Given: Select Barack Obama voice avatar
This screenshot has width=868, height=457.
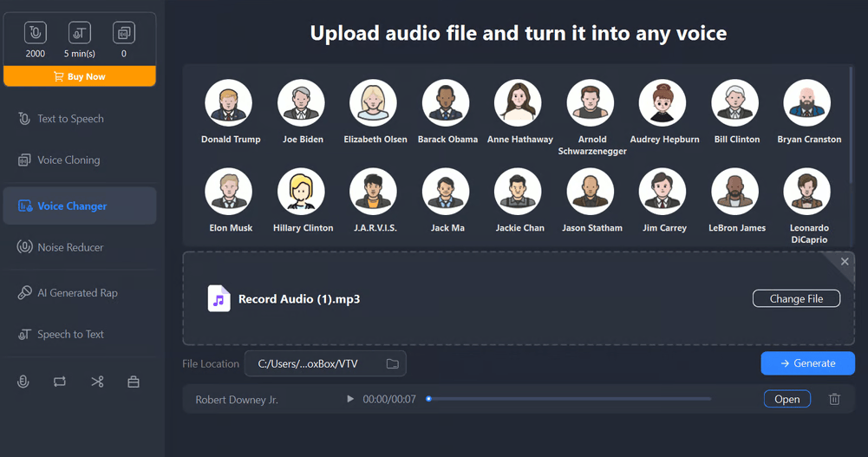Looking at the screenshot, I should pos(446,103).
